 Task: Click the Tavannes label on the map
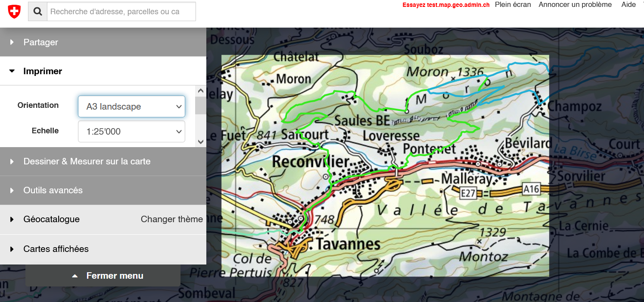pos(348,244)
